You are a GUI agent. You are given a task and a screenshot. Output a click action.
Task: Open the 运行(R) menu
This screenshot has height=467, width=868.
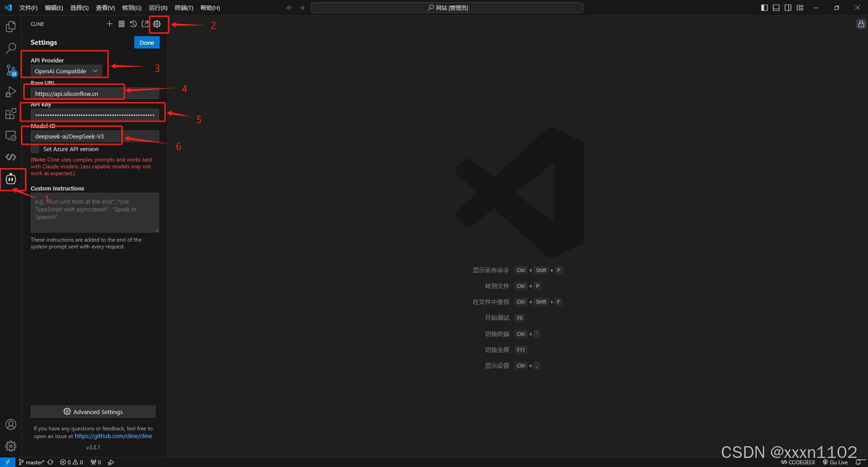coord(158,8)
